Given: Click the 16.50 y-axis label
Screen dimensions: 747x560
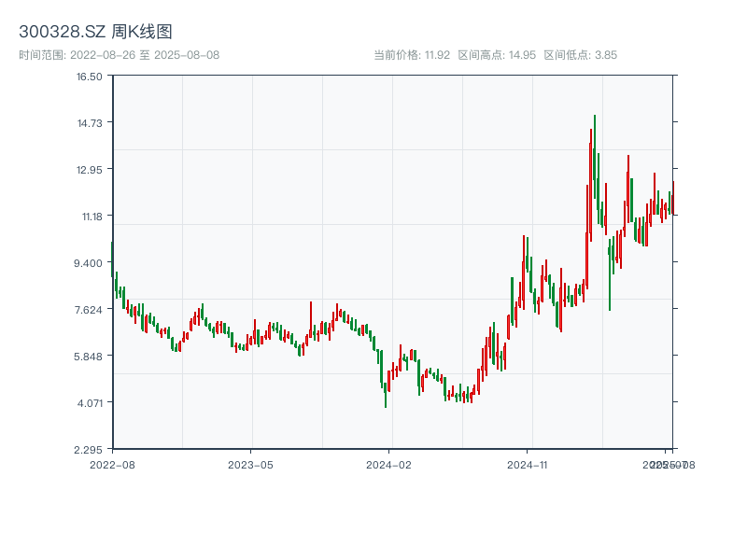Looking at the screenshot, I should tap(89, 77).
